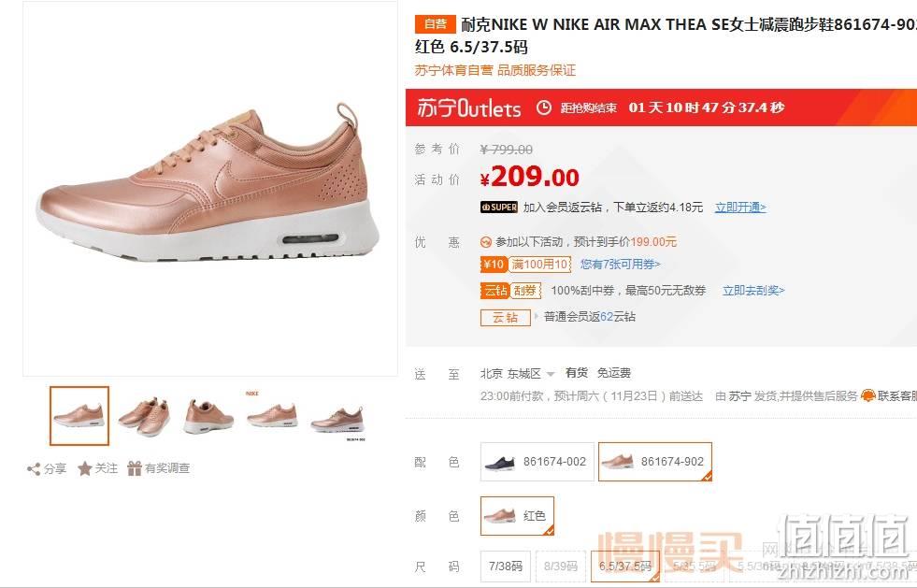Click the orange 自营 badge
The height and width of the screenshot is (588, 917).
pos(435,24)
